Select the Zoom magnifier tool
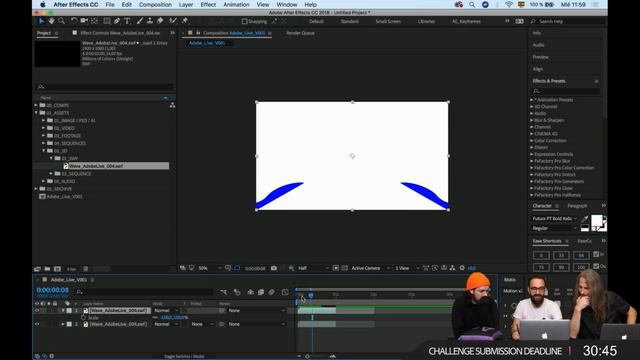Image resolution: width=640 pixels, height=360 pixels. click(62, 21)
